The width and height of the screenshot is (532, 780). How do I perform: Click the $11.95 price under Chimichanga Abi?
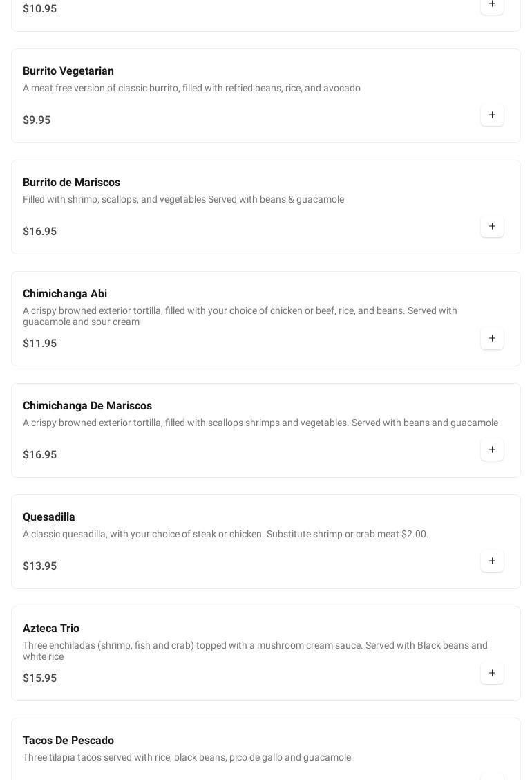[x=39, y=344]
